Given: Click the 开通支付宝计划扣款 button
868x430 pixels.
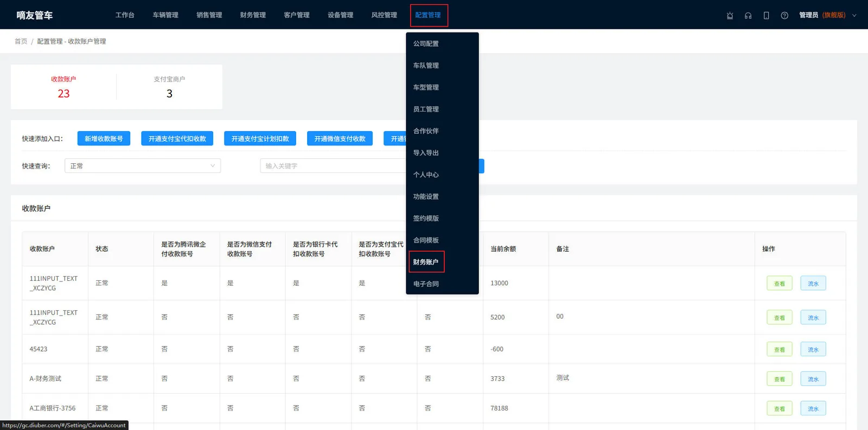Looking at the screenshot, I should tap(260, 138).
